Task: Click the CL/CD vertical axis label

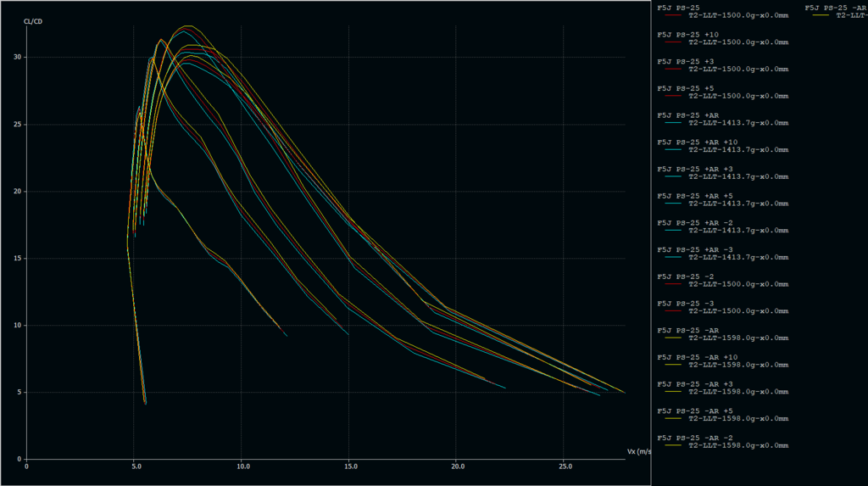Action: 32,21
